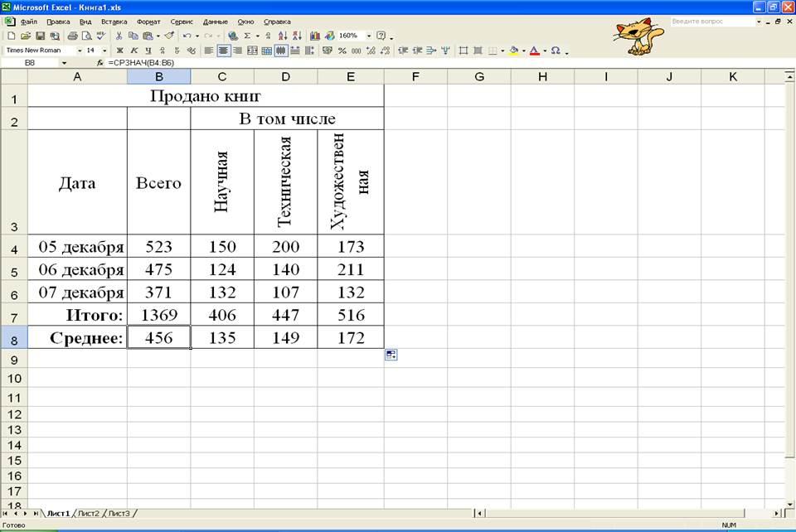796x532 pixels.
Task: Click the Print icon in the toolbar
Action: (x=73, y=36)
